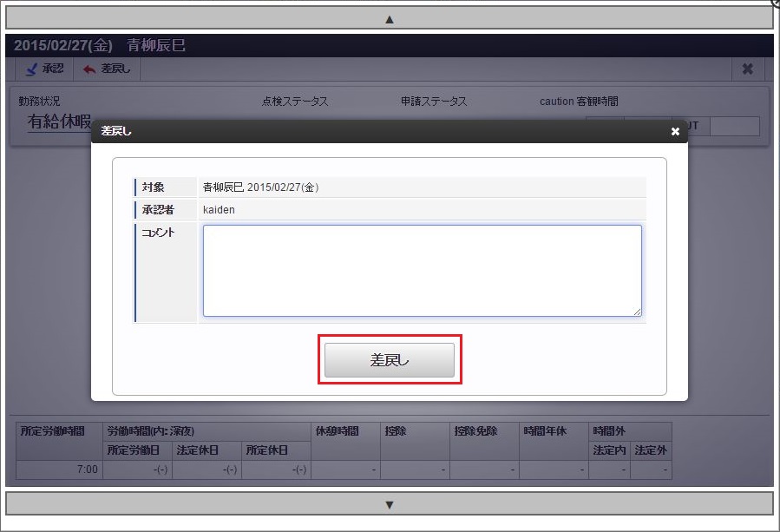This screenshot has height=532, width=780.
Task: Click the 7:00 value cell
Action: [x=59, y=470]
